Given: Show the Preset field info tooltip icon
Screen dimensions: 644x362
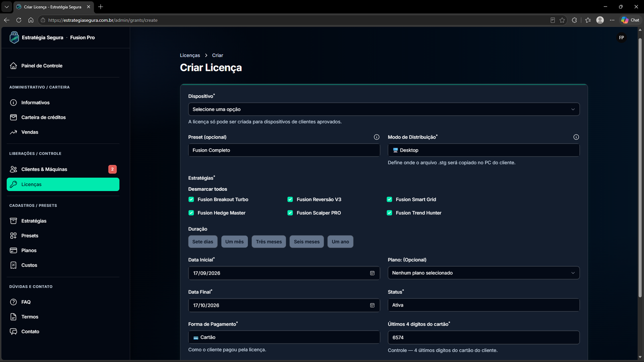Looking at the screenshot, I should pos(376,137).
